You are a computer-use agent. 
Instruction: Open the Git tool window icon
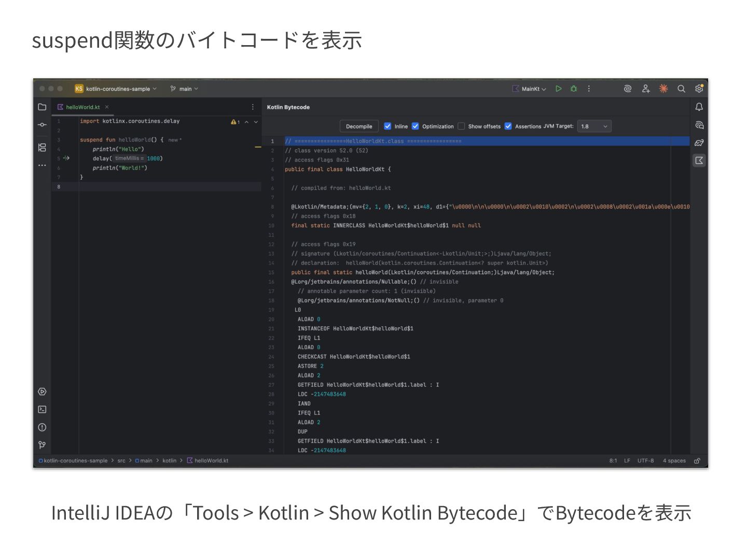point(42,445)
